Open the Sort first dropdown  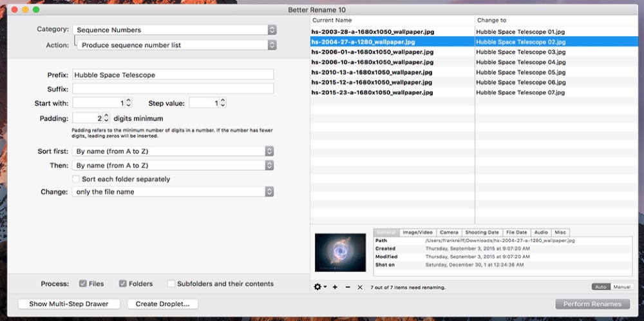tap(173, 151)
